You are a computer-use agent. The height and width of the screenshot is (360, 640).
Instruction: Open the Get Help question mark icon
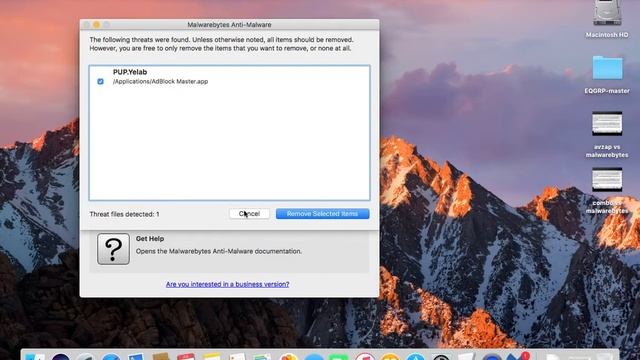pos(113,249)
